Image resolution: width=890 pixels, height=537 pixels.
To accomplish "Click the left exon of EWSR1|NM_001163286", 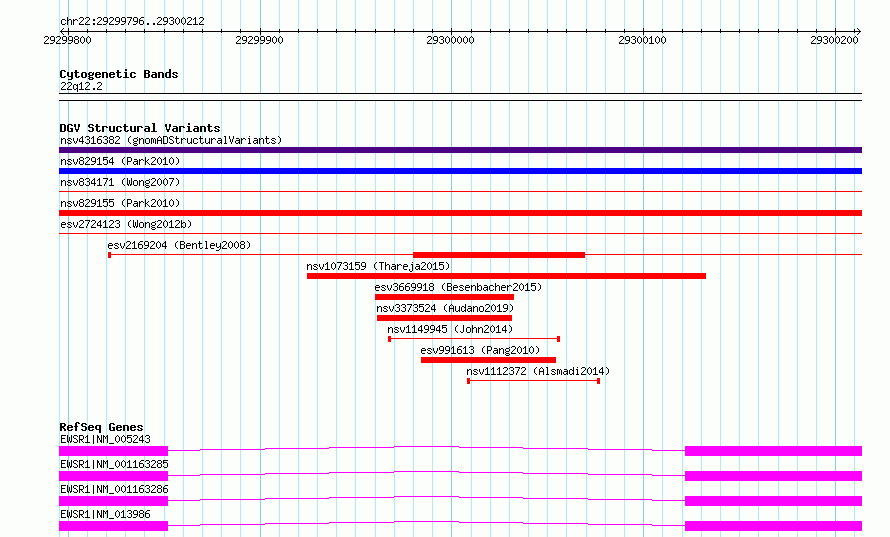I will [x=114, y=501].
